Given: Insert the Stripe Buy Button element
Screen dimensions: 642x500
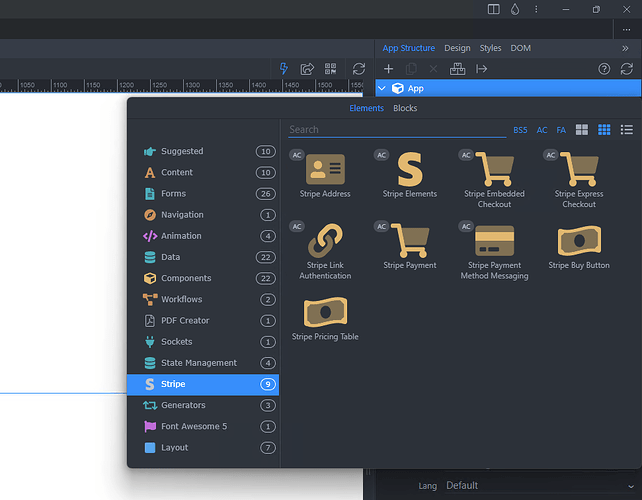Looking at the screenshot, I should (x=579, y=247).
